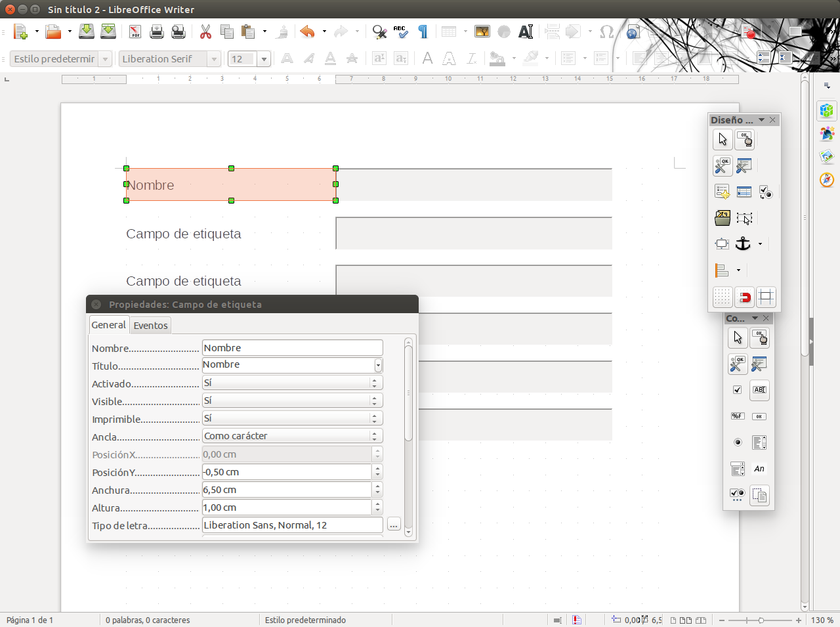Viewport: 840px width, 627px height.
Task: Switch to the General tab in Propiedades
Action: pyautogui.click(x=108, y=325)
